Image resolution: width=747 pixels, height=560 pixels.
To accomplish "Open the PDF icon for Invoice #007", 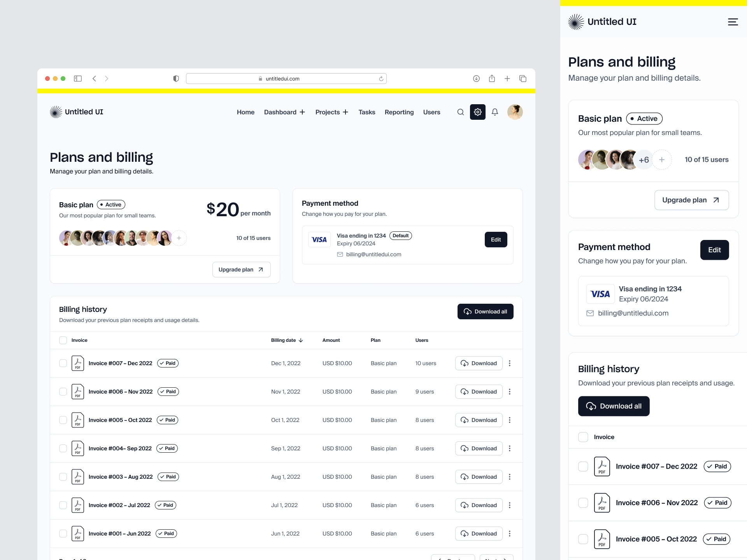I will [x=78, y=363].
